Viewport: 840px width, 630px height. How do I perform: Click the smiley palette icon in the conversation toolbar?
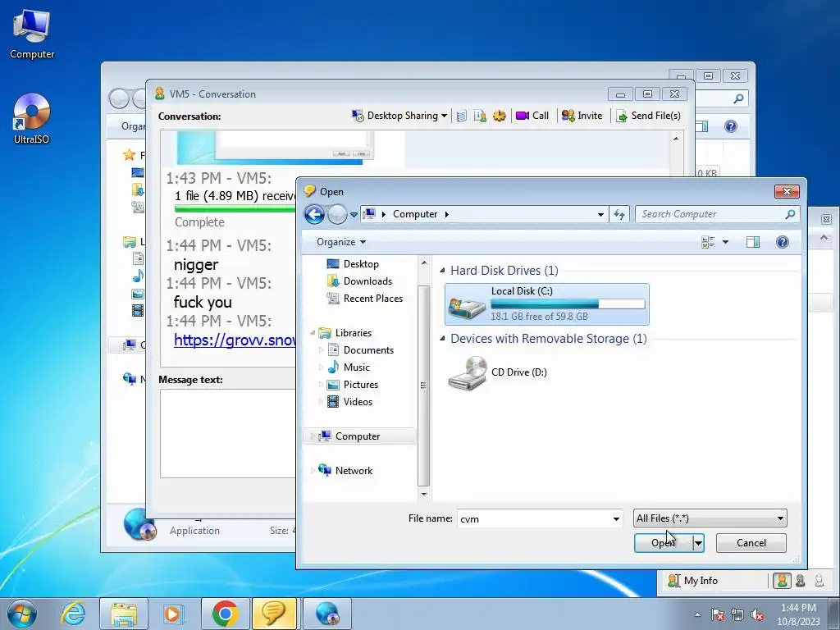point(500,116)
